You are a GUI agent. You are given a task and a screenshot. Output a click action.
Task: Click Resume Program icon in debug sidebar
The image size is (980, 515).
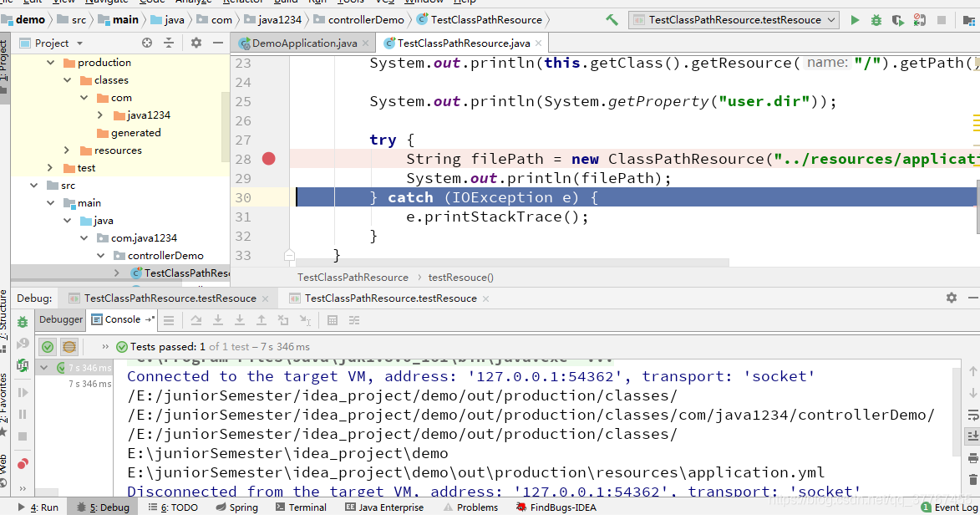23,392
